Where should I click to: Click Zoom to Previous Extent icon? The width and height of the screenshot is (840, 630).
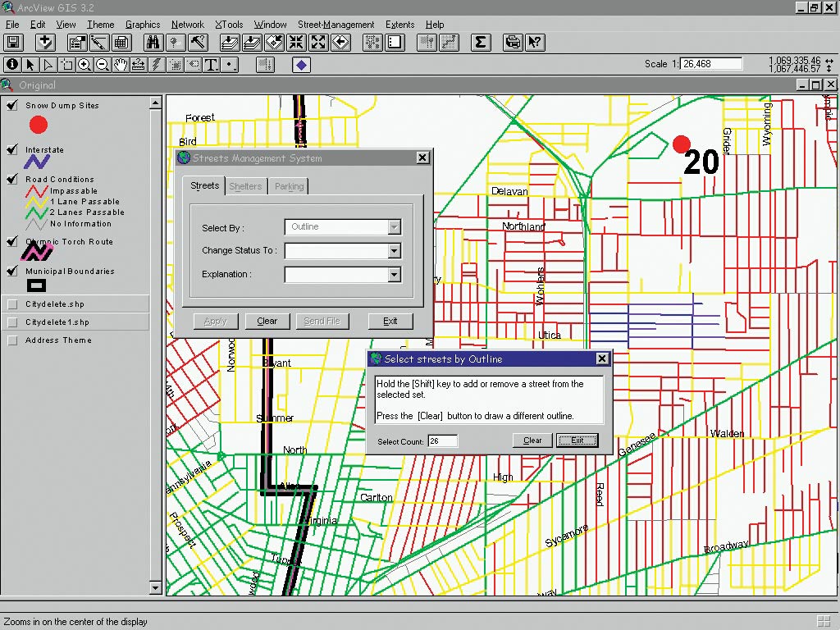(x=340, y=43)
